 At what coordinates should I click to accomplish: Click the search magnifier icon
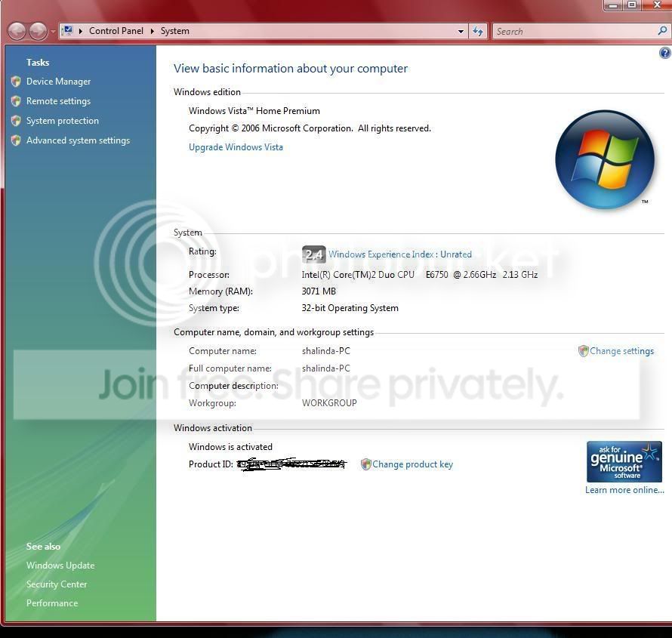point(662,31)
